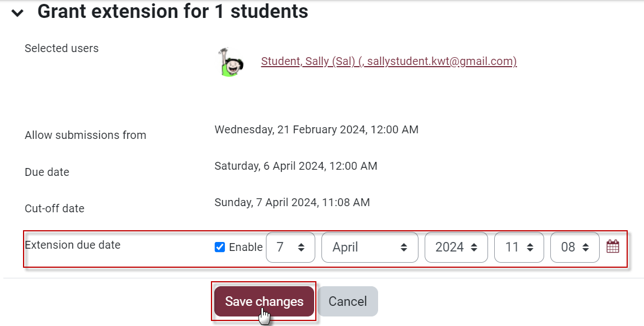Open the hour dropdown showing 11
The width and height of the screenshot is (644, 326).
pos(518,247)
